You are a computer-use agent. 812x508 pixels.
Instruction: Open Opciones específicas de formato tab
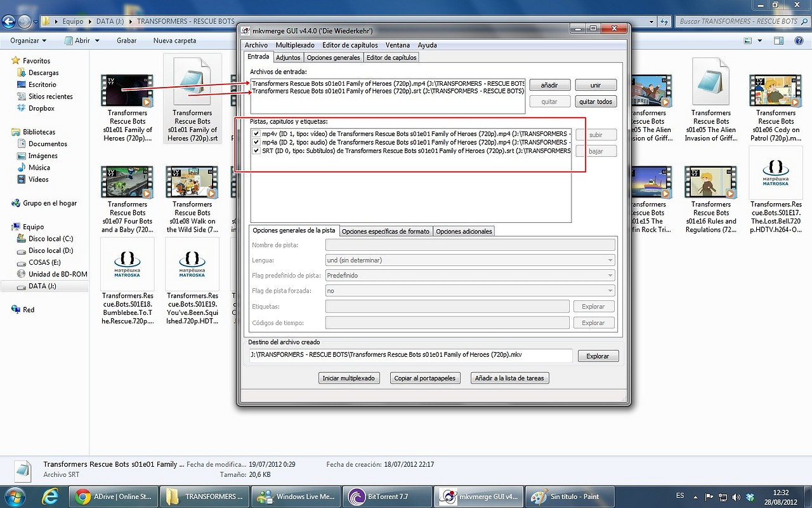pos(386,231)
